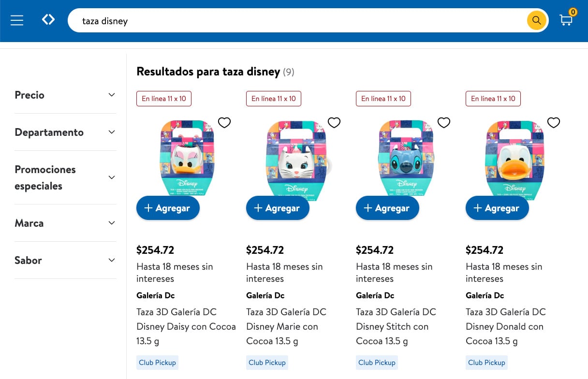Add the Disney Marie mug to favorites

pyautogui.click(x=334, y=123)
